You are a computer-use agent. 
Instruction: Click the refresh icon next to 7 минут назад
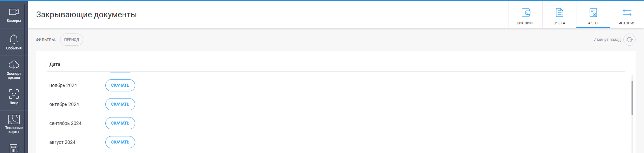pos(629,40)
